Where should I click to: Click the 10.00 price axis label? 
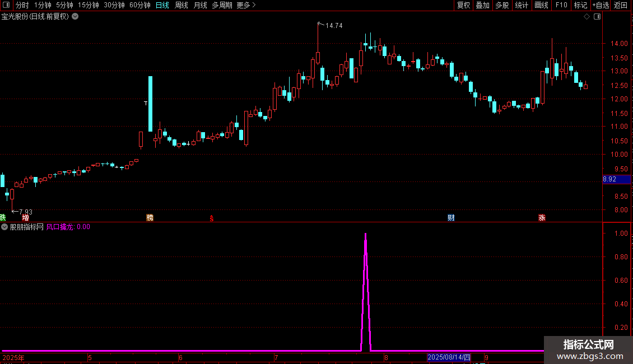pos(619,155)
